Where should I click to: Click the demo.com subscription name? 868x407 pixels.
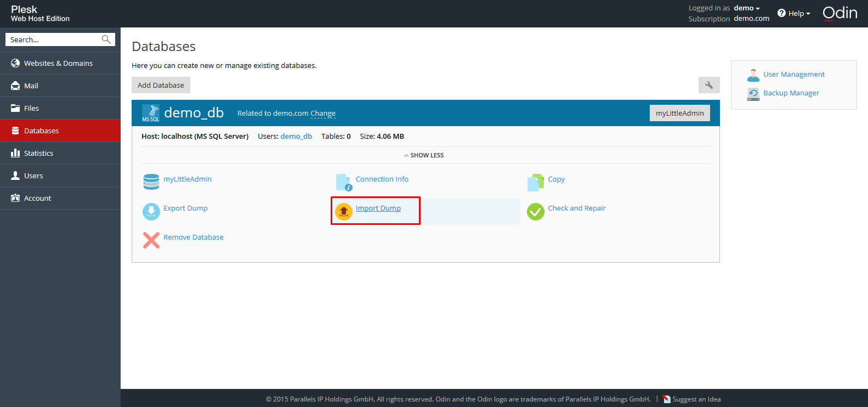point(752,18)
